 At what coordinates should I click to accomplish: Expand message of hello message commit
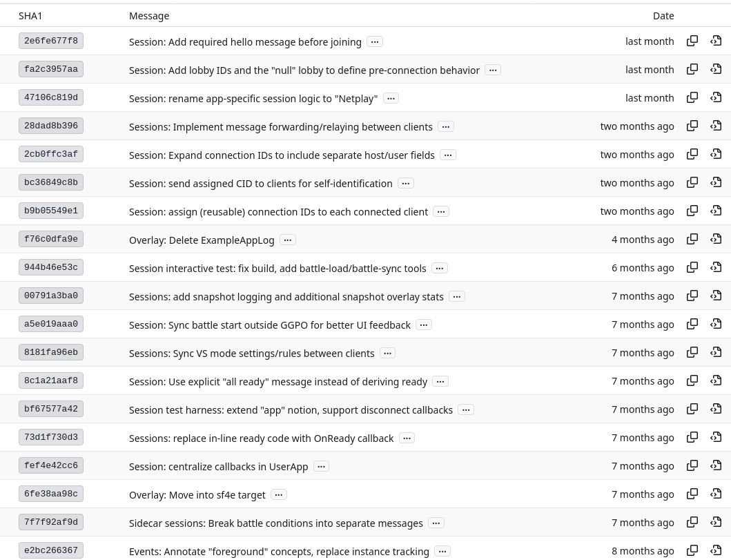(375, 41)
